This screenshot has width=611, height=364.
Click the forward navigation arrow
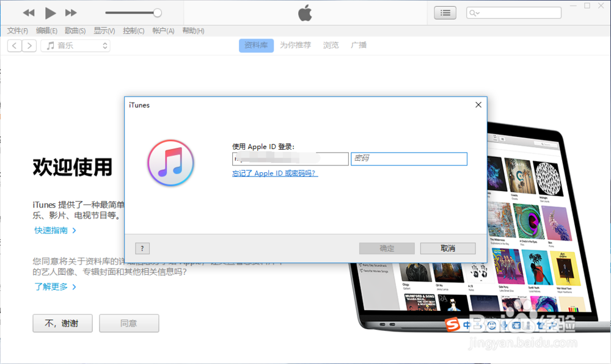pos(29,45)
